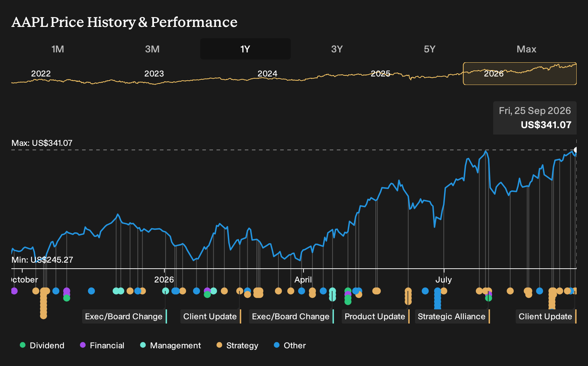Click the Fri, 25 Sep 2026 tooltip date
588x366 pixels.
[x=535, y=111]
